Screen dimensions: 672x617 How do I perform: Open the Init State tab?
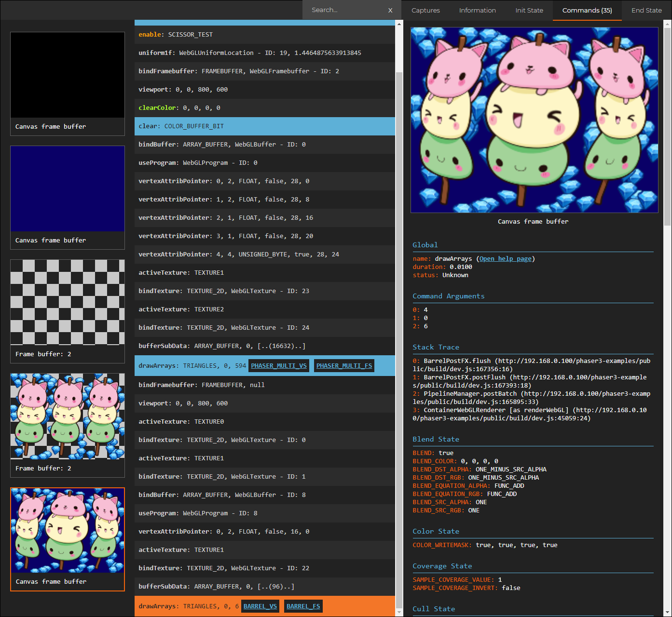point(529,10)
